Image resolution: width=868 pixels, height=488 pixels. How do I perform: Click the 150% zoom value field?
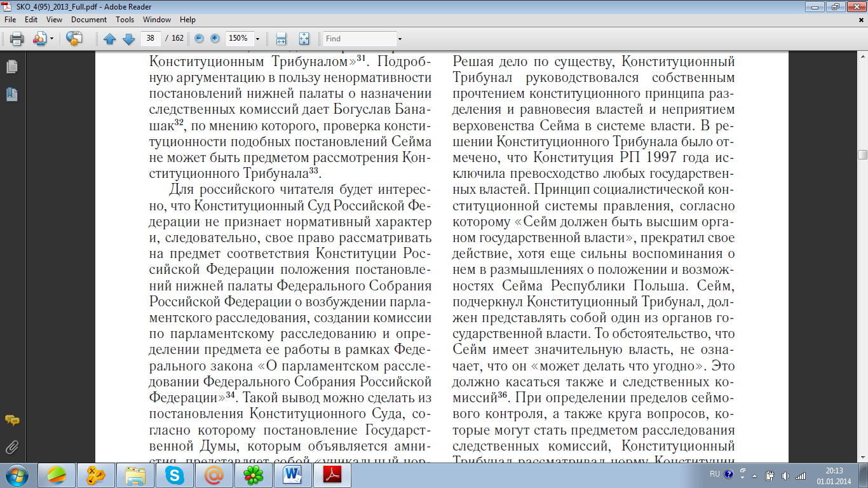point(239,38)
